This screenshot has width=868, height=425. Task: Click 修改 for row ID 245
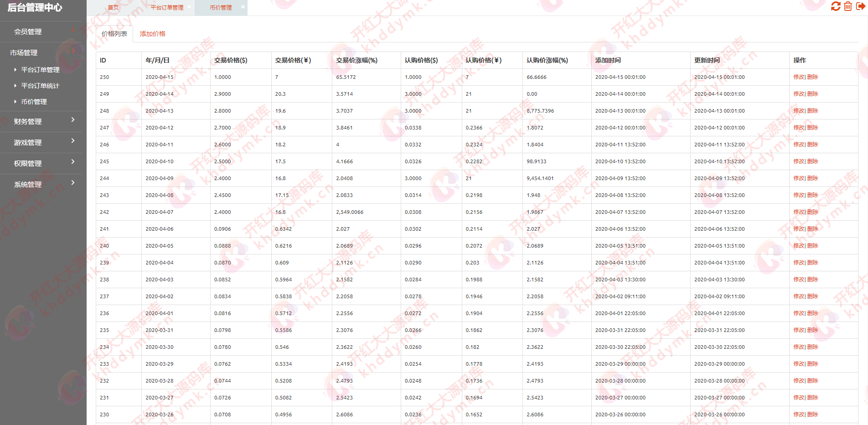coord(799,161)
